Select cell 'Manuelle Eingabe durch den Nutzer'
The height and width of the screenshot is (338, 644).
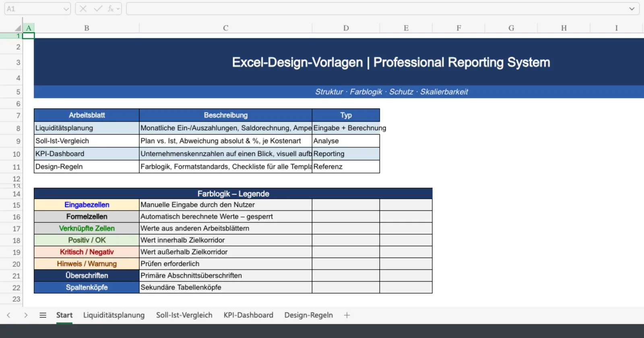point(225,205)
